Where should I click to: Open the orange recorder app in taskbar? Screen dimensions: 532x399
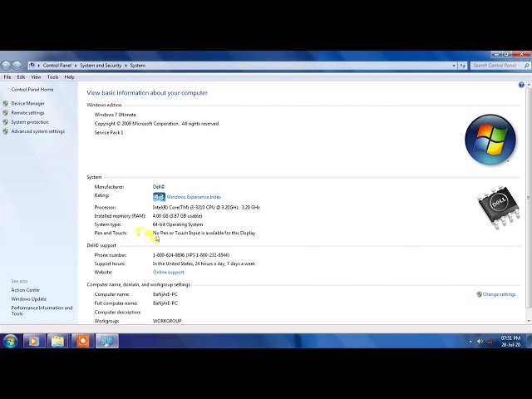tap(82, 341)
